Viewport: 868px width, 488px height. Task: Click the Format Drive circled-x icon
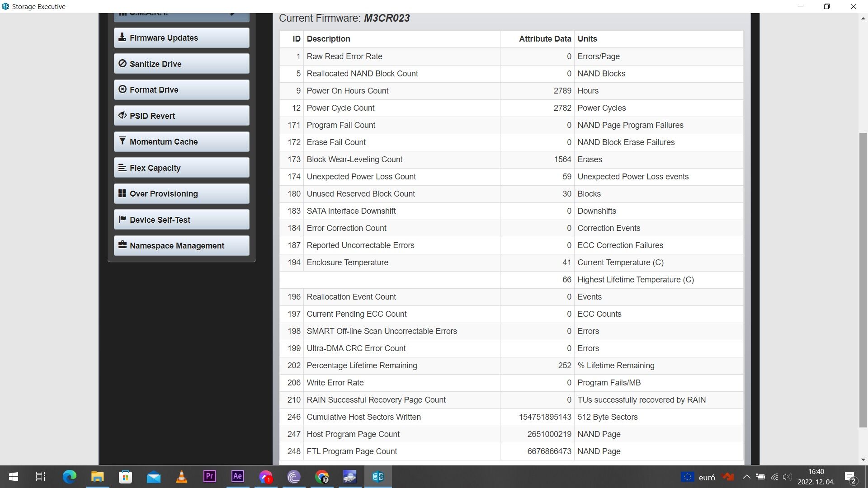click(122, 89)
